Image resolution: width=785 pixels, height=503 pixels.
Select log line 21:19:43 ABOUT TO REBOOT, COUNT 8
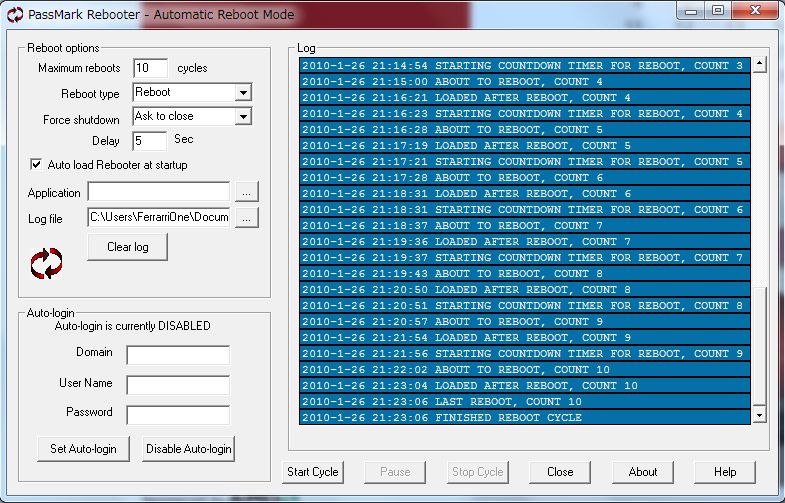point(525,273)
